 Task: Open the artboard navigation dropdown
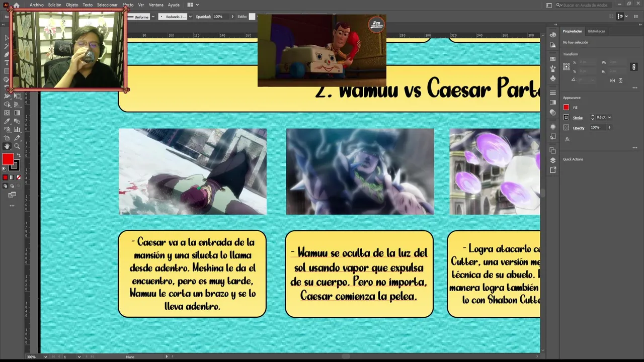pyautogui.click(x=79, y=357)
